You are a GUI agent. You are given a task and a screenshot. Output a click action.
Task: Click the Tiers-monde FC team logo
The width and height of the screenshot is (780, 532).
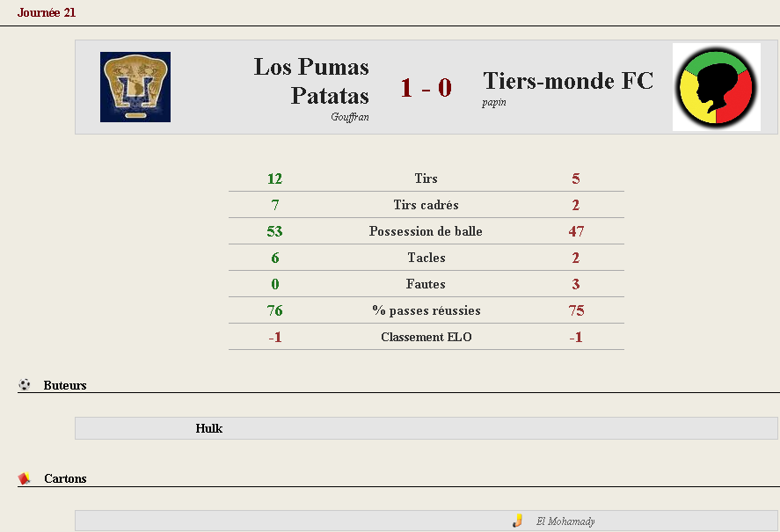[717, 87]
